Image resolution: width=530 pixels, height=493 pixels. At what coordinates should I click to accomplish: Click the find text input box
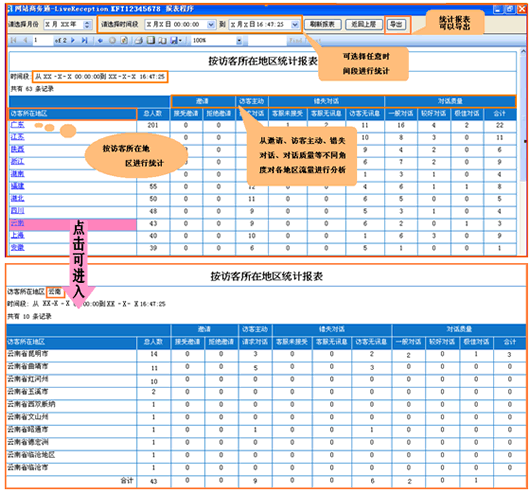267,41
